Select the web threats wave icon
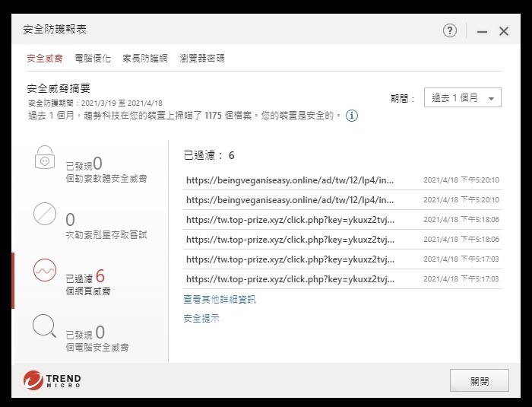 pos(45,271)
